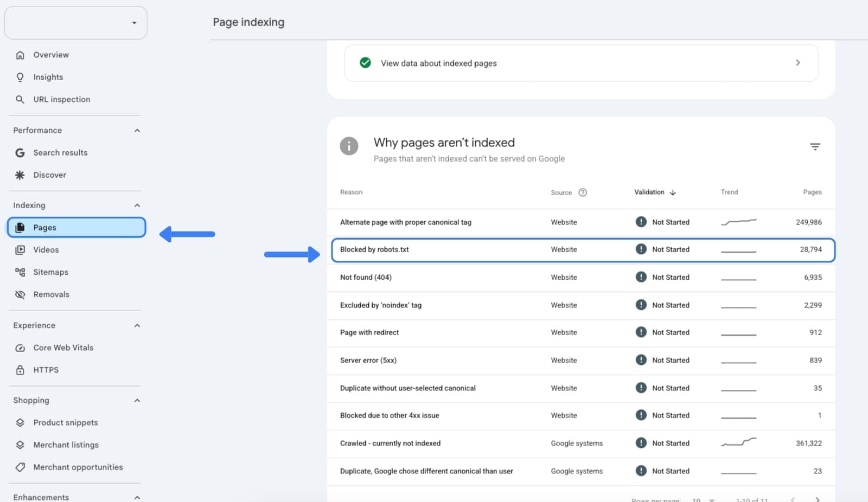Click the Overview home icon

[x=20, y=55]
